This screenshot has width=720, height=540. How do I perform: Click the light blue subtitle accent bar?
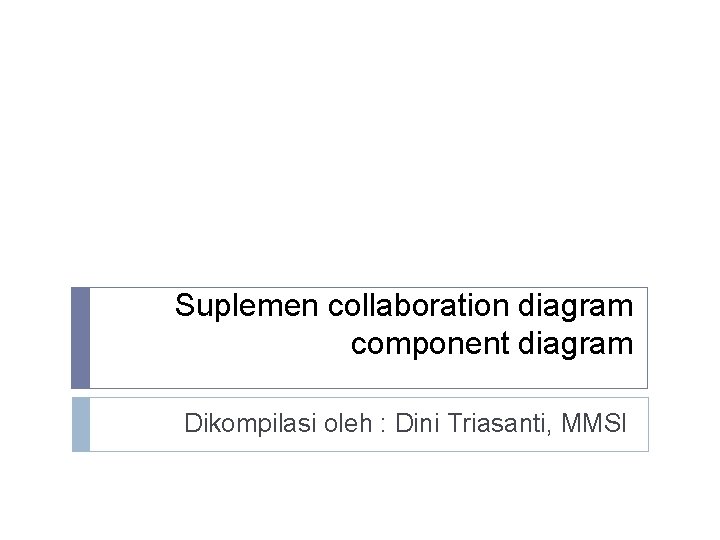[x=81, y=424]
